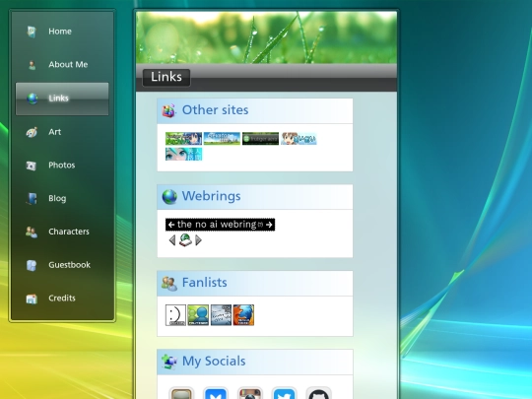The height and width of the screenshot is (399, 532).
Task: Click the globe-and-book webring center icon
Action: [x=185, y=240]
